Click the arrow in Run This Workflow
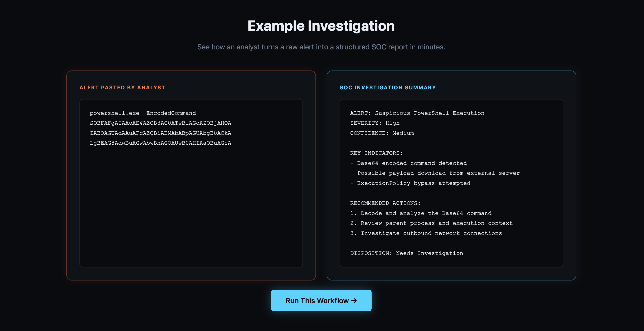644x331 pixels. [354, 300]
